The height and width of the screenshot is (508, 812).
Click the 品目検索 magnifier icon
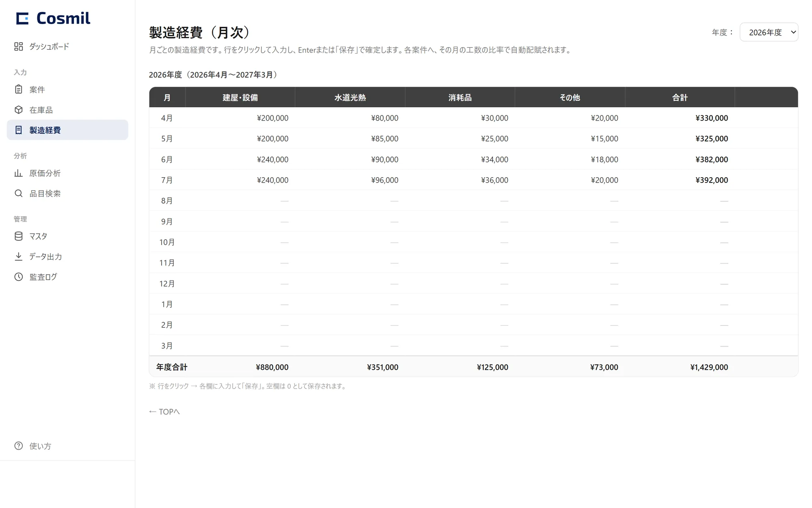tap(18, 193)
